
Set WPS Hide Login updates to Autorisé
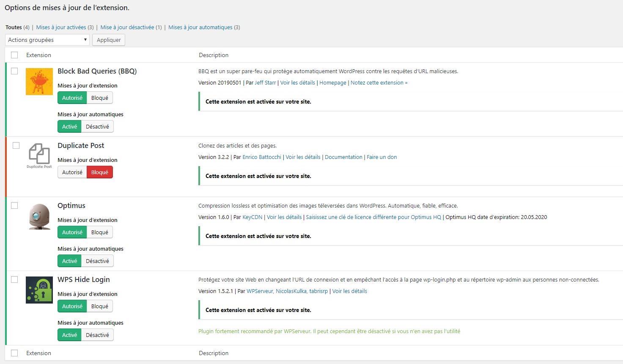[72, 306]
